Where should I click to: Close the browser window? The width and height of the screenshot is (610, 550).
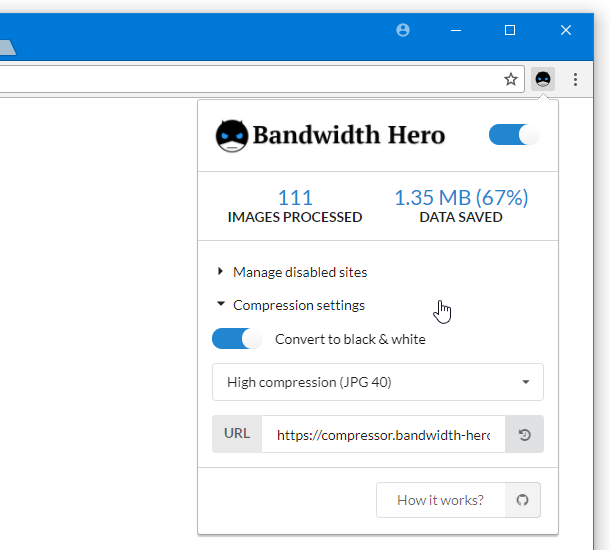tap(566, 30)
